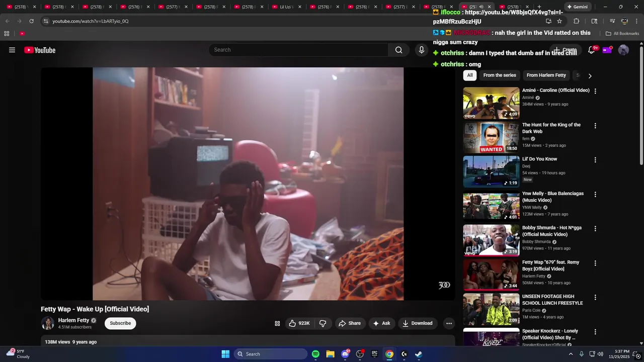Open the All Bookmarks folder
The image size is (644, 362).
(622, 34)
